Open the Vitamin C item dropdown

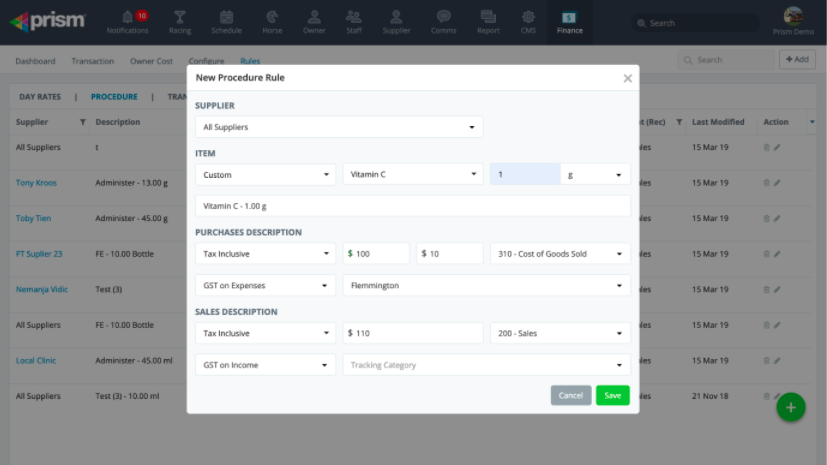413,175
